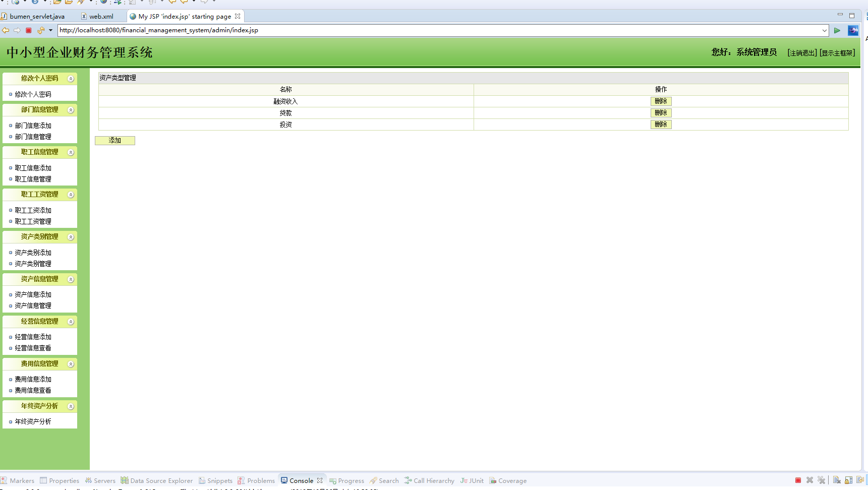This screenshot has width=868, height=490.
Task: Delete the 贷款 row
Action: (661, 113)
